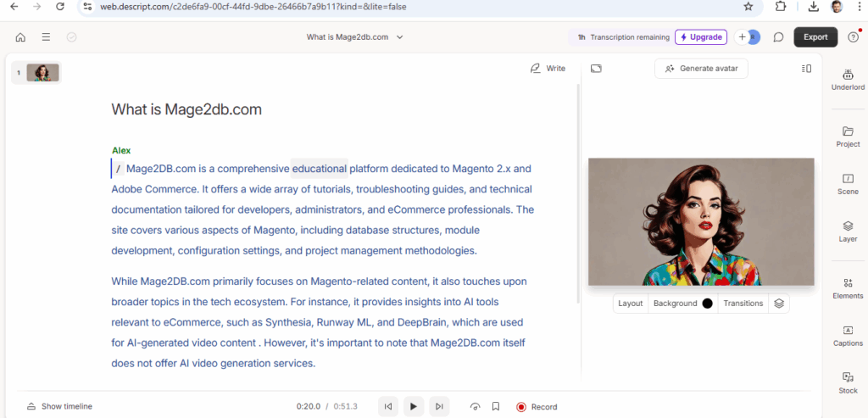Image resolution: width=868 pixels, height=418 pixels.
Task: Open browser profile avatar
Action: (837, 7)
